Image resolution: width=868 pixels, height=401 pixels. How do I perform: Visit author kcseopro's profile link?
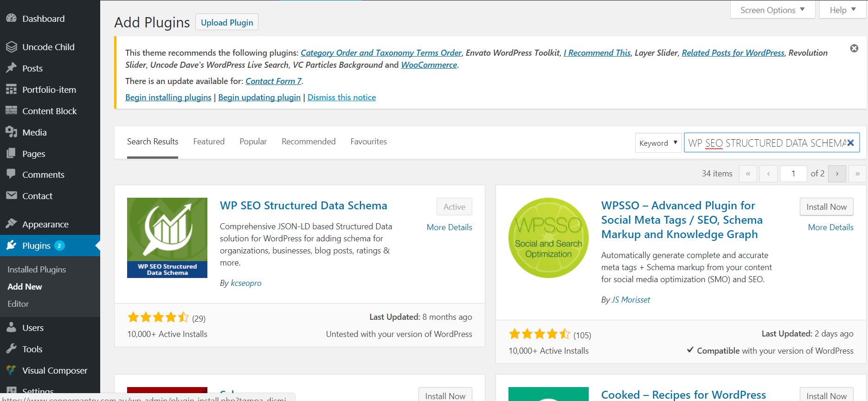click(x=246, y=283)
